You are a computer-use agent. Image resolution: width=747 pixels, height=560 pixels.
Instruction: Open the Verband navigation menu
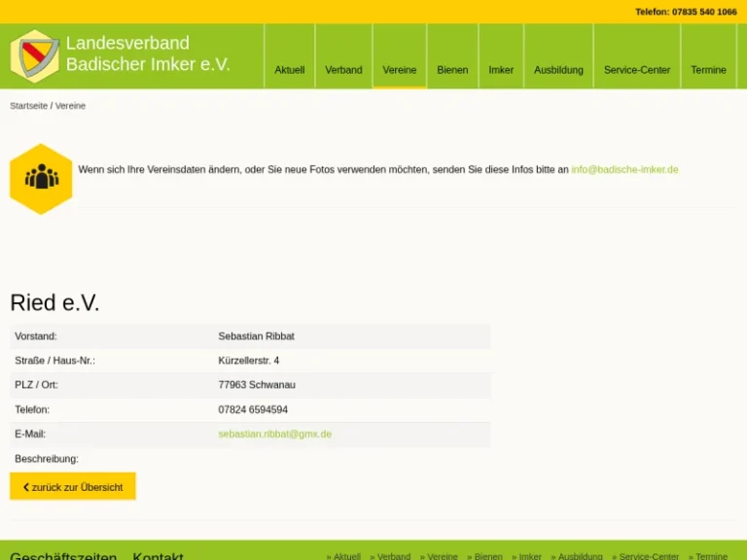[x=343, y=70]
